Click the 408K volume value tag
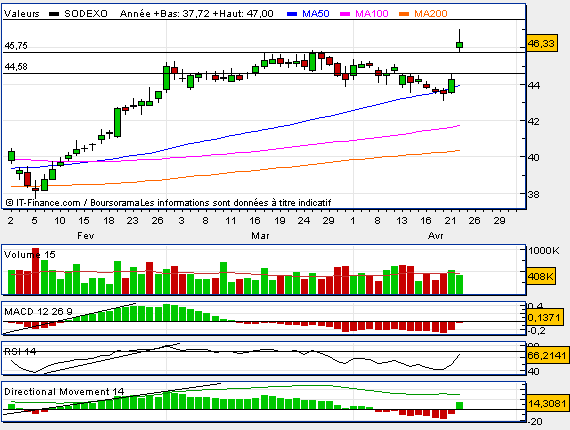Screen dimensions: 570x430 click(541, 277)
